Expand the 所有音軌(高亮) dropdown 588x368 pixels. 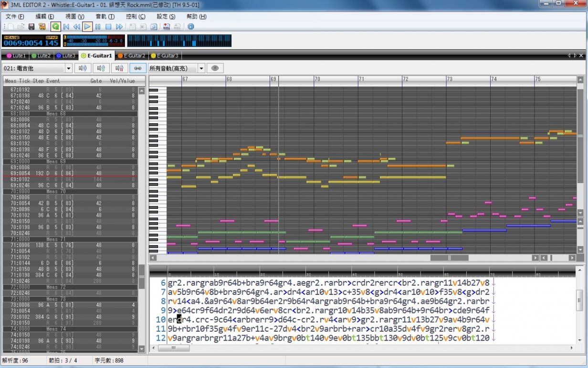pos(201,68)
